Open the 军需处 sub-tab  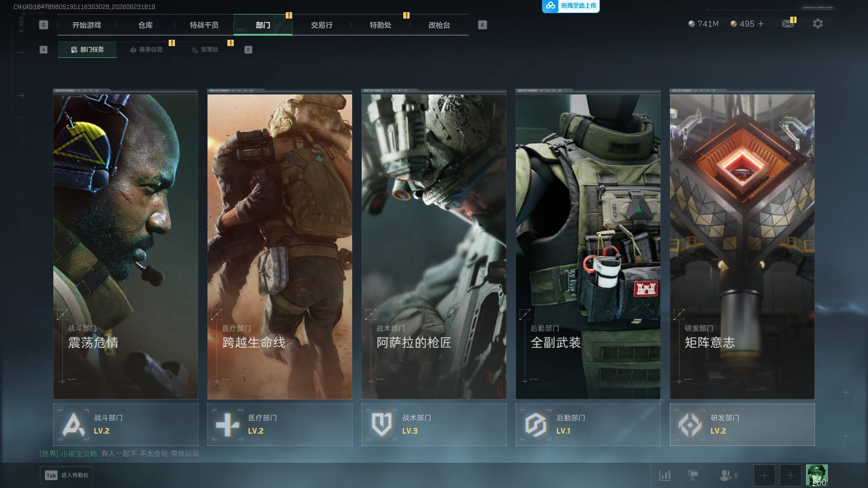(x=205, y=50)
